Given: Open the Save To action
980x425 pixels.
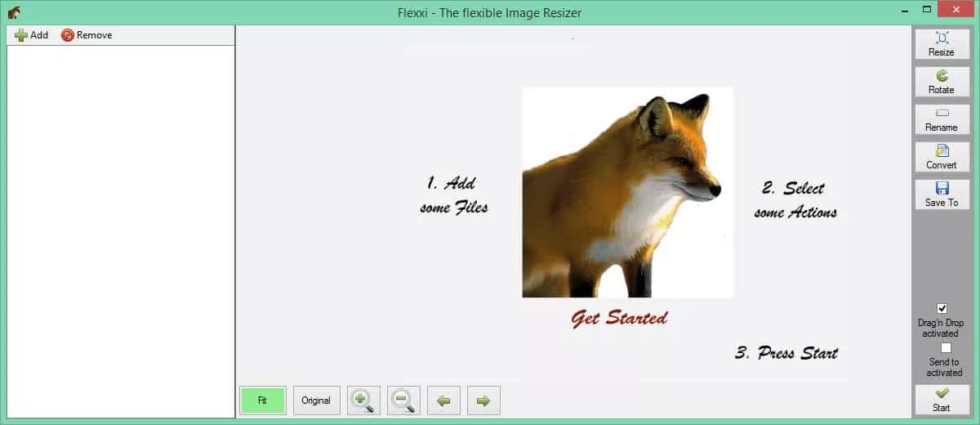Looking at the screenshot, I should coord(942,195).
